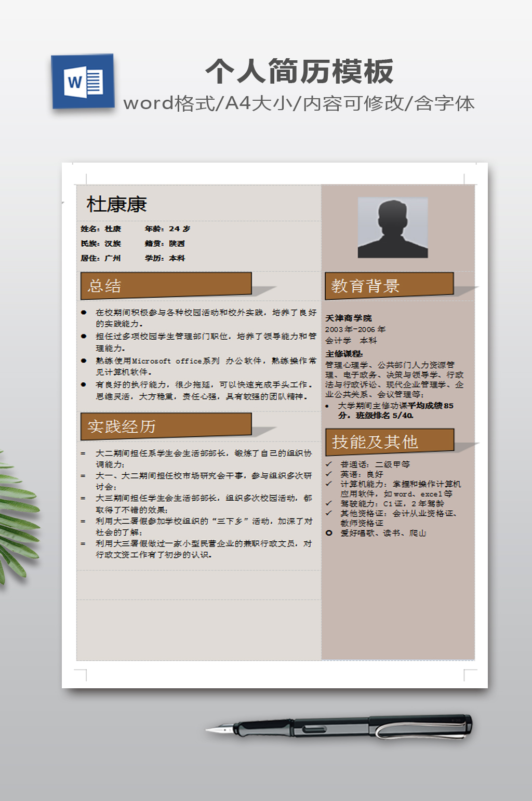The height and width of the screenshot is (801, 532).
Task: Select the text 民族: 汉族
Action: click(x=101, y=243)
